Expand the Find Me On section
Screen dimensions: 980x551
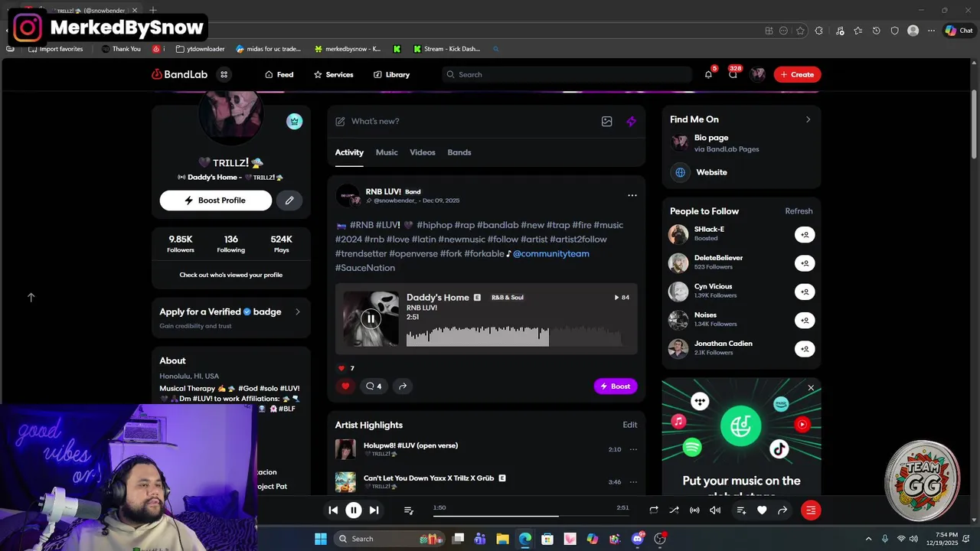[808, 119]
